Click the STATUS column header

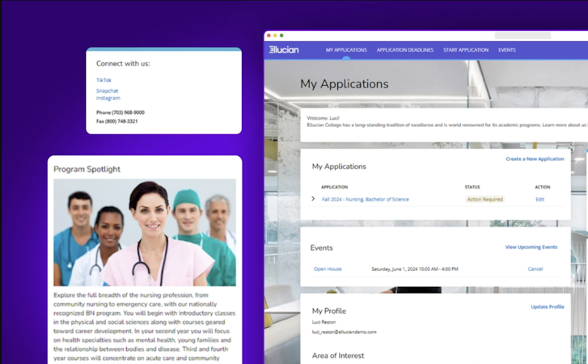click(472, 187)
